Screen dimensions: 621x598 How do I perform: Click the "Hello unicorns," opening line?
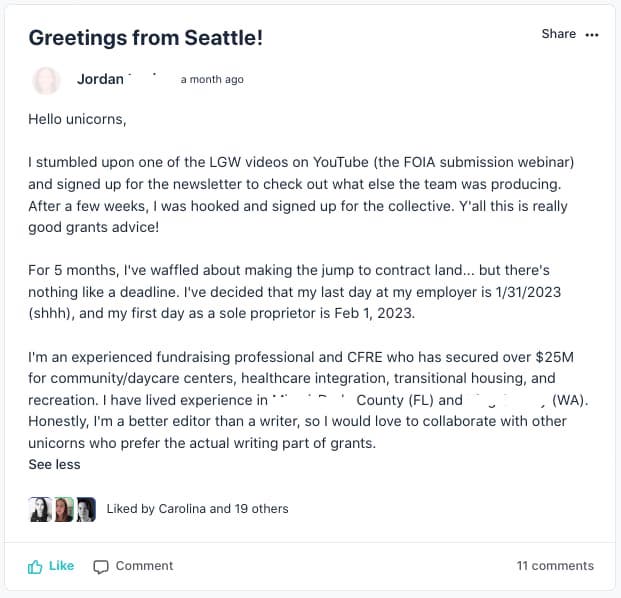(78, 119)
